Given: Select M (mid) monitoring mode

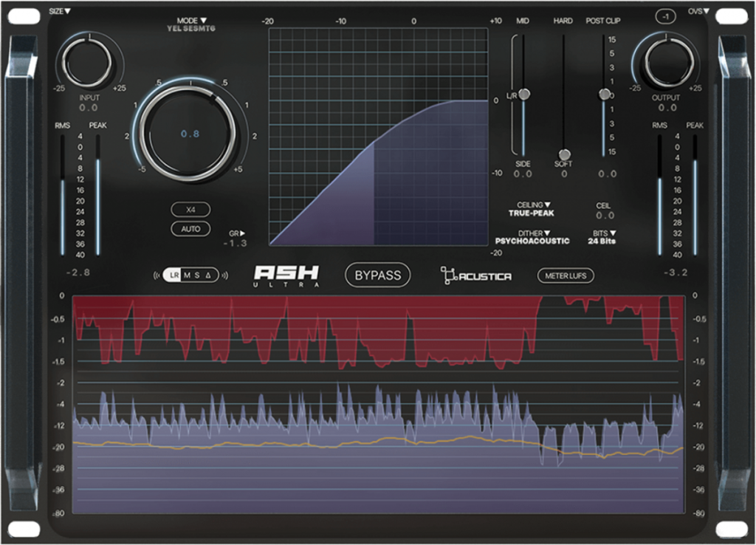Looking at the screenshot, I should pyautogui.click(x=187, y=275).
